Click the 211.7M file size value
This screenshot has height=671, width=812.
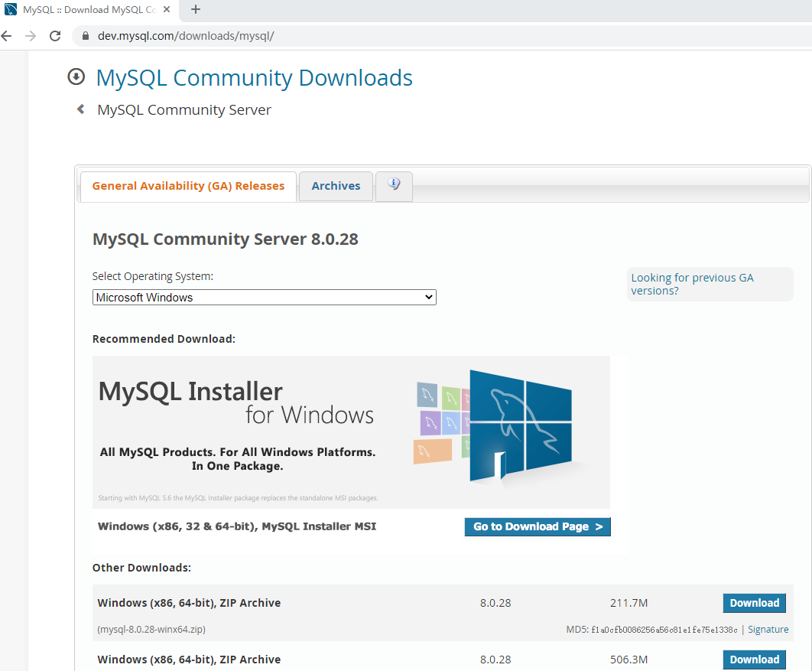pos(628,603)
